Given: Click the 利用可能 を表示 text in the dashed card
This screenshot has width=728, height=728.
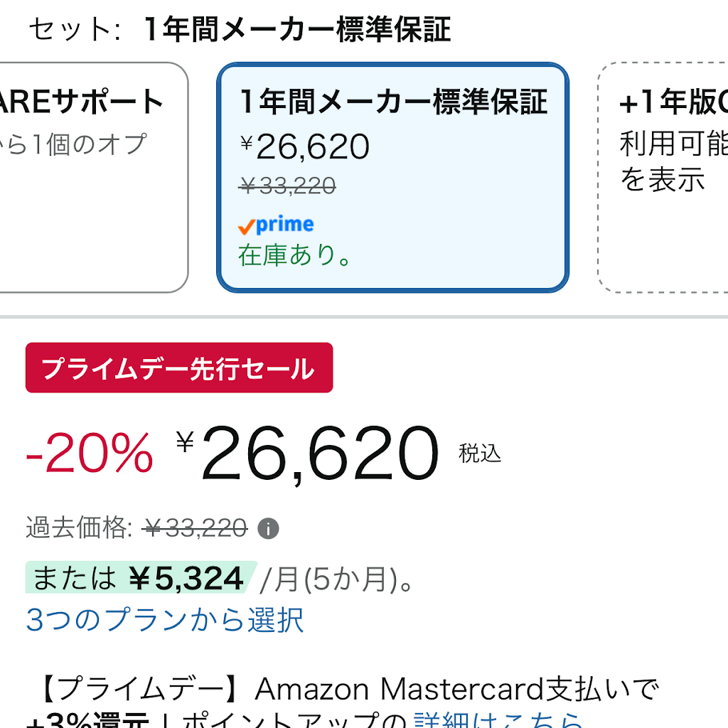Looking at the screenshot, I should pos(673,161).
